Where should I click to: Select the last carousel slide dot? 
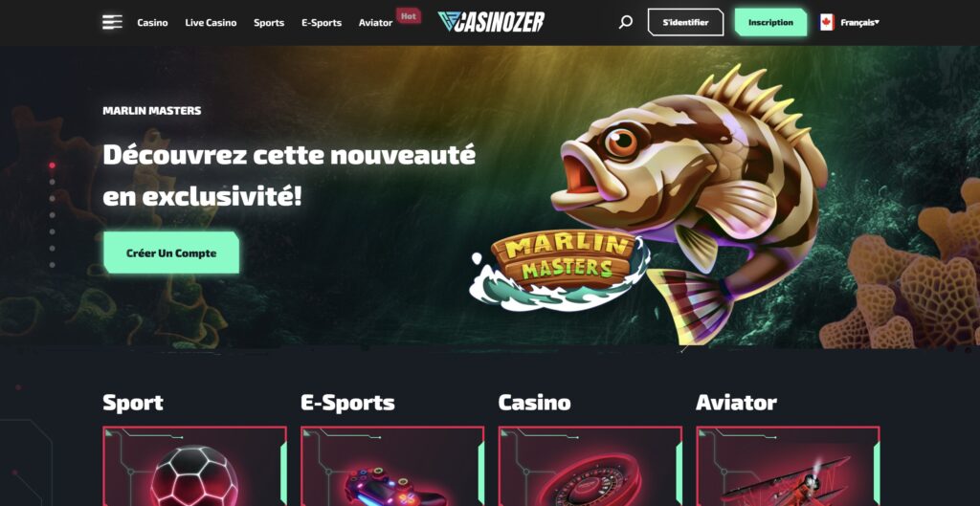(52, 265)
